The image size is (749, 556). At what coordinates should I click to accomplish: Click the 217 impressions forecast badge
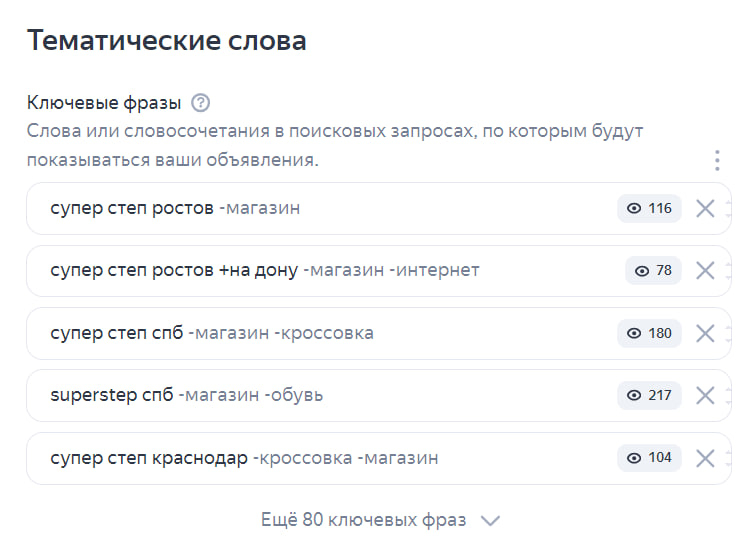tap(649, 396)
